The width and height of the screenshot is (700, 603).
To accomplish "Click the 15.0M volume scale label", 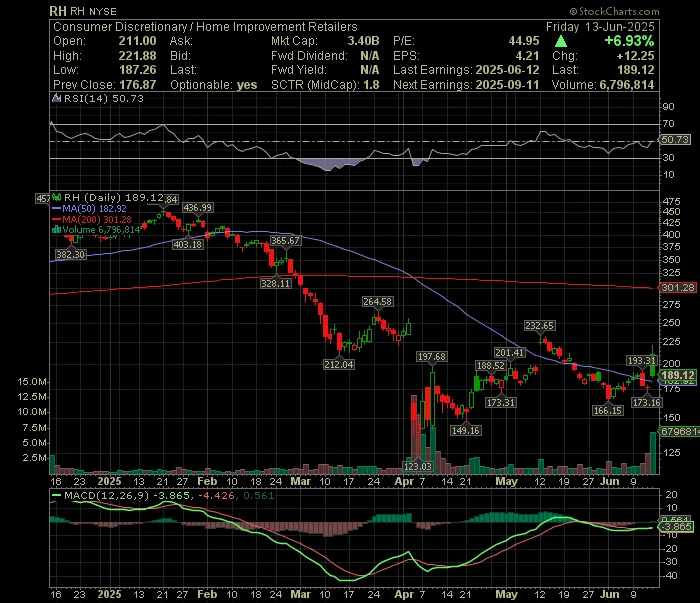I will tap(32, 382).
